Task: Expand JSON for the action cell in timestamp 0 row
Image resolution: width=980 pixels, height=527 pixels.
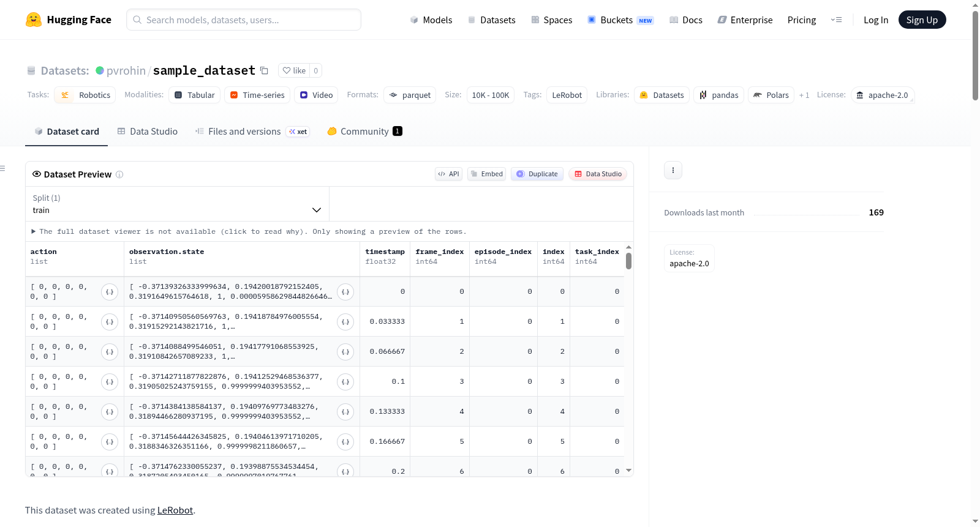Action: tap(110, 292)
